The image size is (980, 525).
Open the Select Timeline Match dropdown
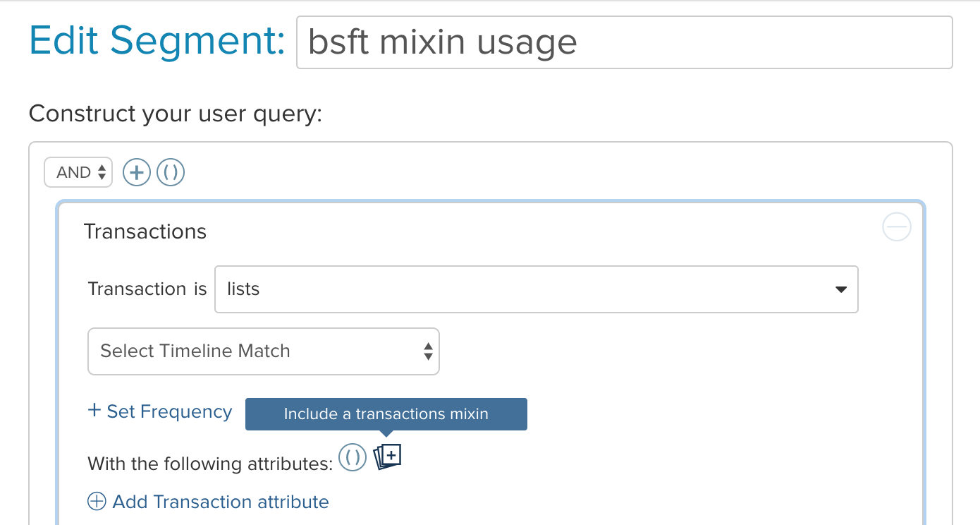click(x=264, y=351)
